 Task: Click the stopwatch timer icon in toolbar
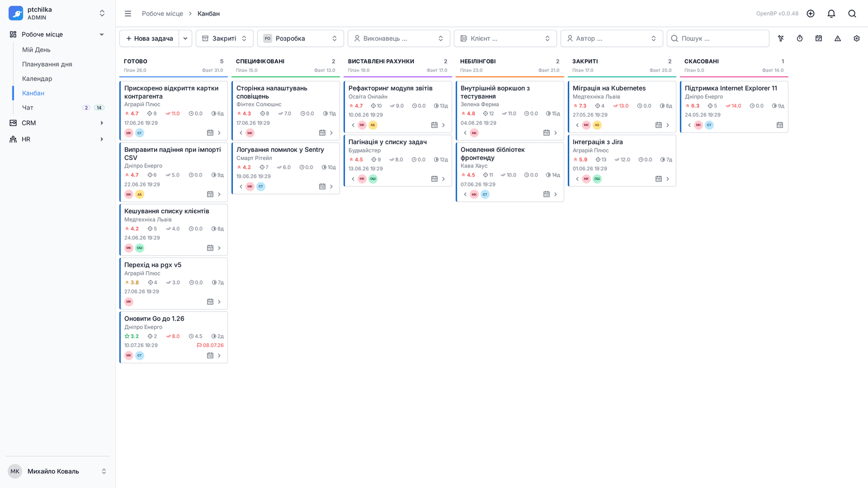pyautogui.click(x=800, y=38)
